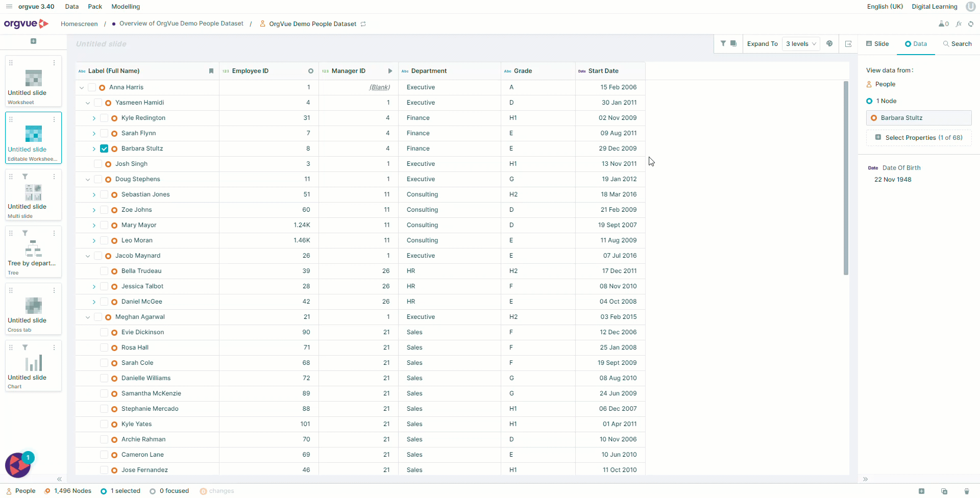Click the filter funnel icon in toolbar

723,43
